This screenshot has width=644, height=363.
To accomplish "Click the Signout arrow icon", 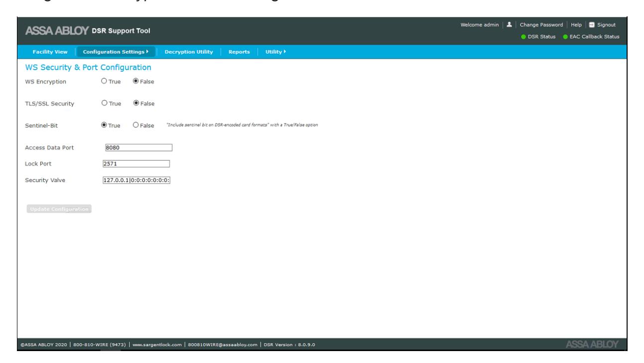I will [x=592, y=25].
